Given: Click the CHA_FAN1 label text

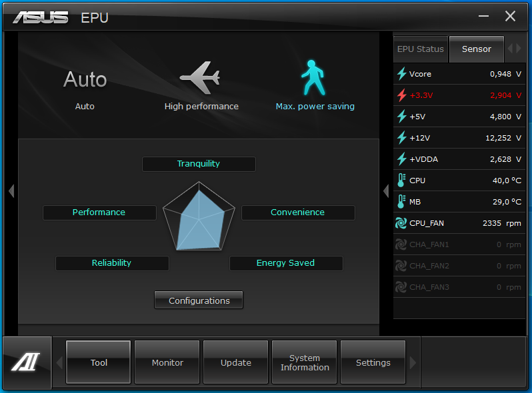Looking at the screenshot, I should (429, 244).
